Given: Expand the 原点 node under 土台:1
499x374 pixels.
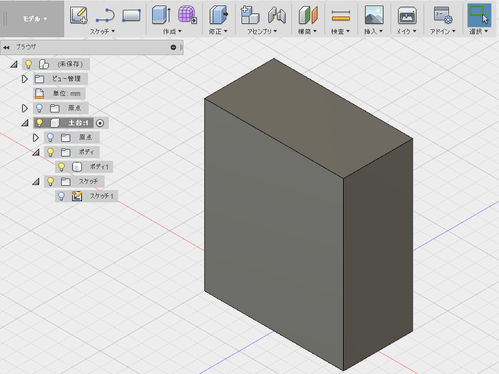Looking at the screenshot, I should coord(35,138).
